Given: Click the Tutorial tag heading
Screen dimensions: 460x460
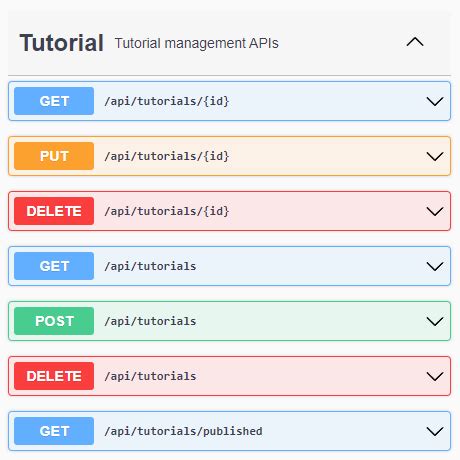Looking at the screenshot, I should (62, 43).
